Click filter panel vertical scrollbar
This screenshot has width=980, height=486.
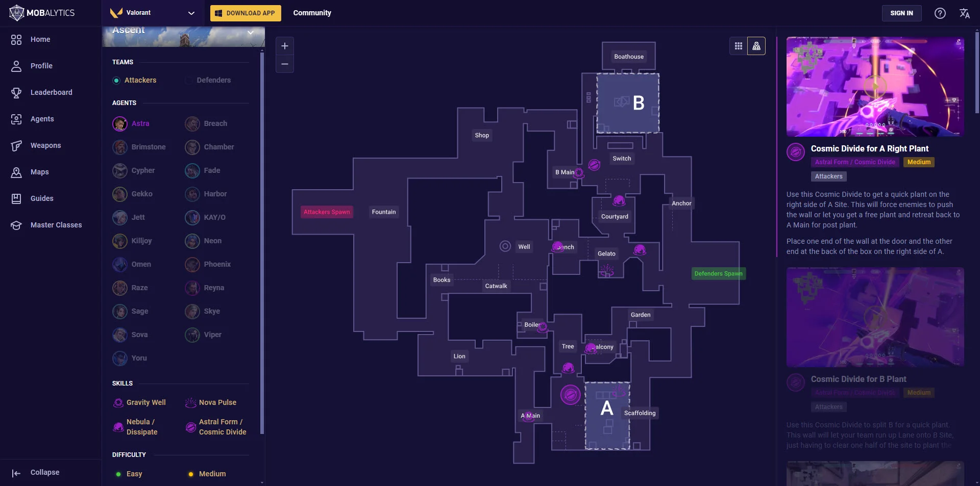click(262, 242)
